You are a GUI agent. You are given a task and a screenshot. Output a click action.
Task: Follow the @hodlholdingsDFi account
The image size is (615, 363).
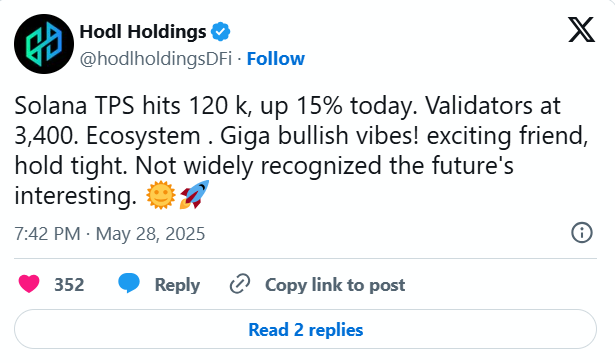click(x=275, y=59)
